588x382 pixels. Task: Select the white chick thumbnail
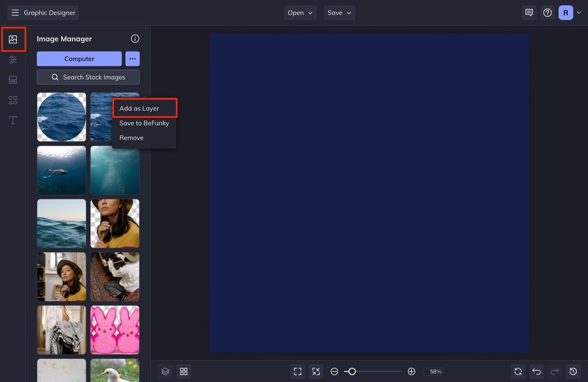(x=115, y=370)
